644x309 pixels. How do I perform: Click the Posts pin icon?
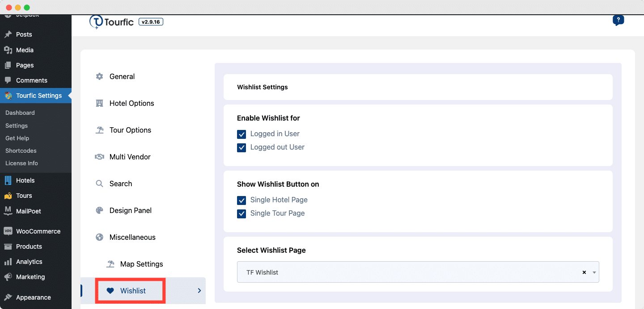(8, 34)
